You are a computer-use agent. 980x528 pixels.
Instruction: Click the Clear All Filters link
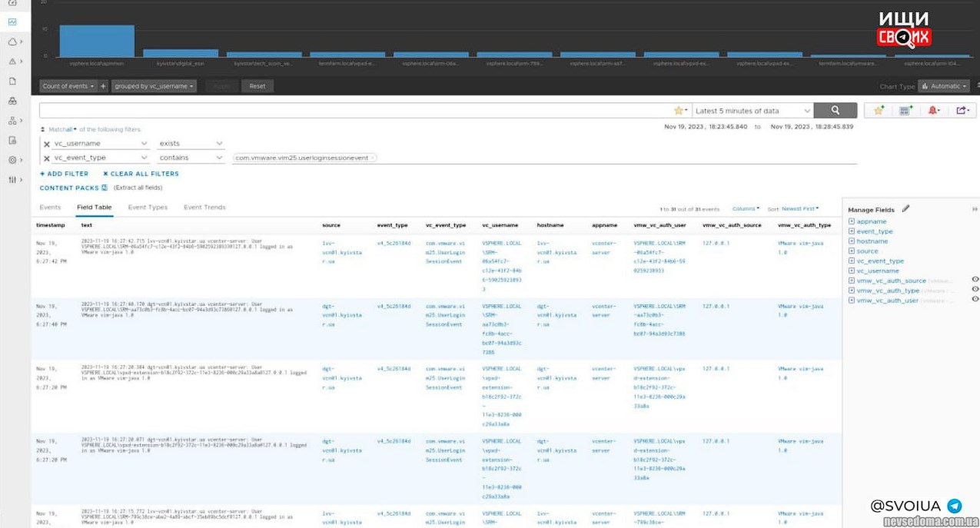click(x=141, y=174)
